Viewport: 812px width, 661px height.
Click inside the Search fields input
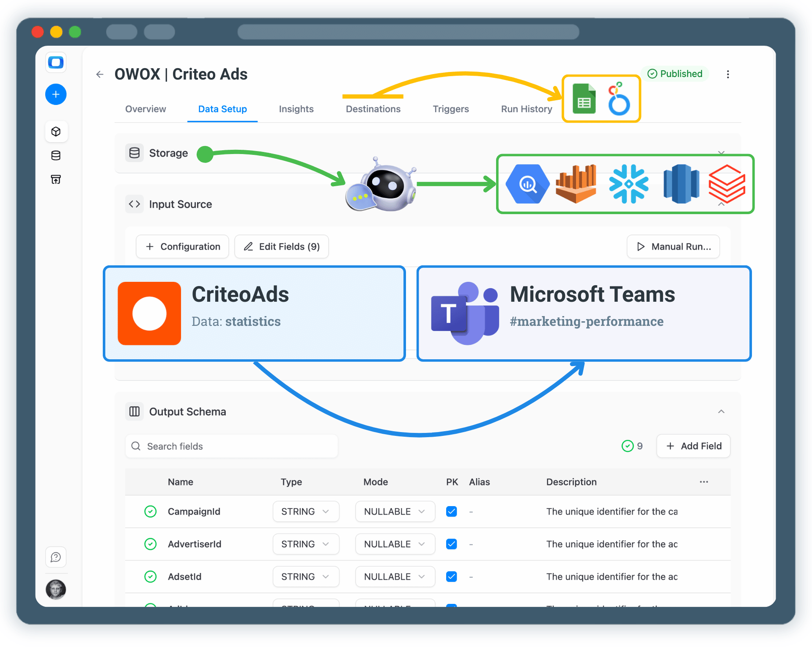[x=231, y=446]
